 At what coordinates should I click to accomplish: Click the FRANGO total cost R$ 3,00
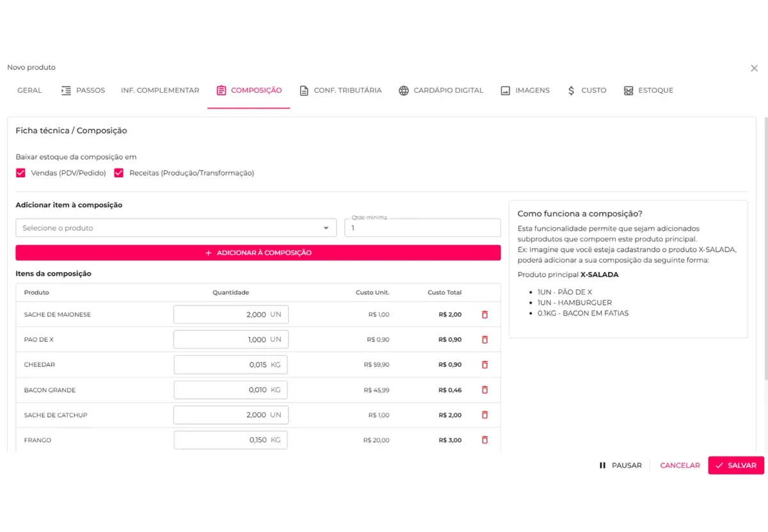[450, 440]
